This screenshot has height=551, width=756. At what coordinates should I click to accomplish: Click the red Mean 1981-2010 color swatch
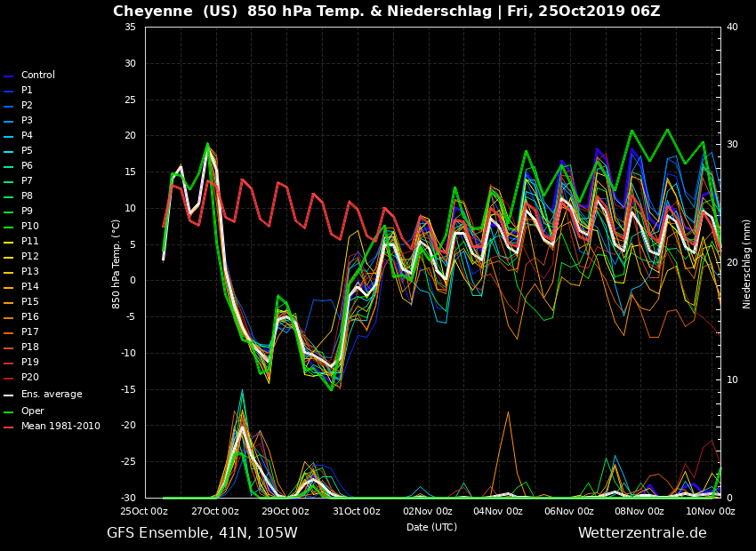pyautogui.click(x=8, y=427)
